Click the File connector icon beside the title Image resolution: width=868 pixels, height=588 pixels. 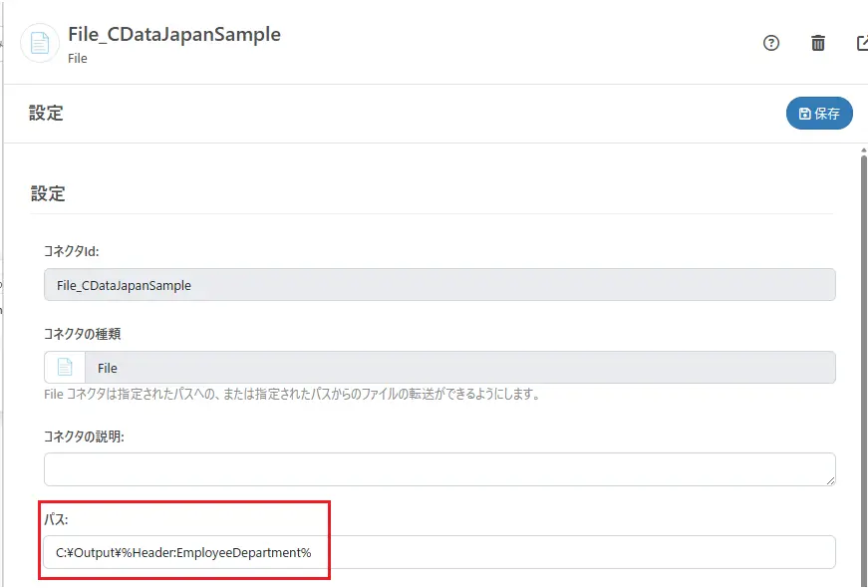click(x=40, y=43)
